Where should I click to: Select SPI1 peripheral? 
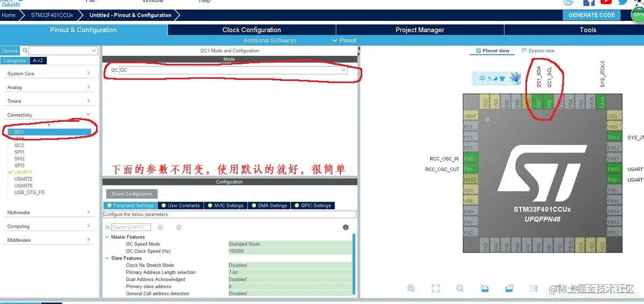pyautogui.click(x=19, y=152)
